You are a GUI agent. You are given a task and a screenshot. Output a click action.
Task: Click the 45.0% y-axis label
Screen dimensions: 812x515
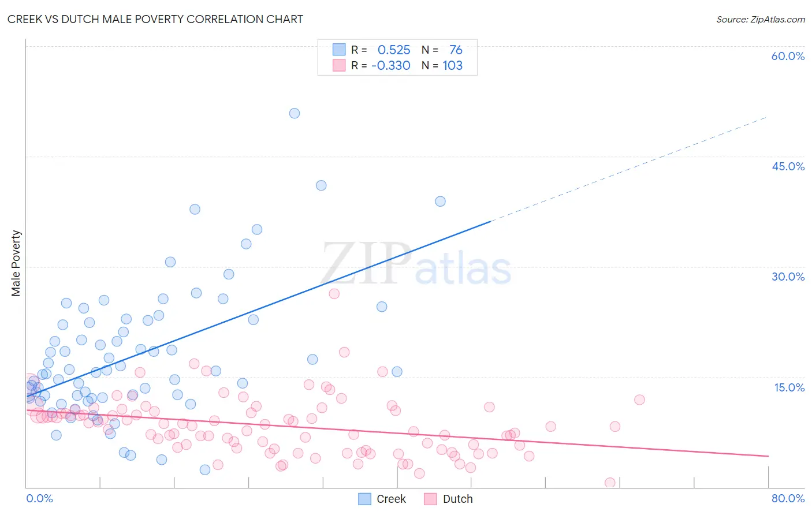pyautogui.click(x=788, y=166)
